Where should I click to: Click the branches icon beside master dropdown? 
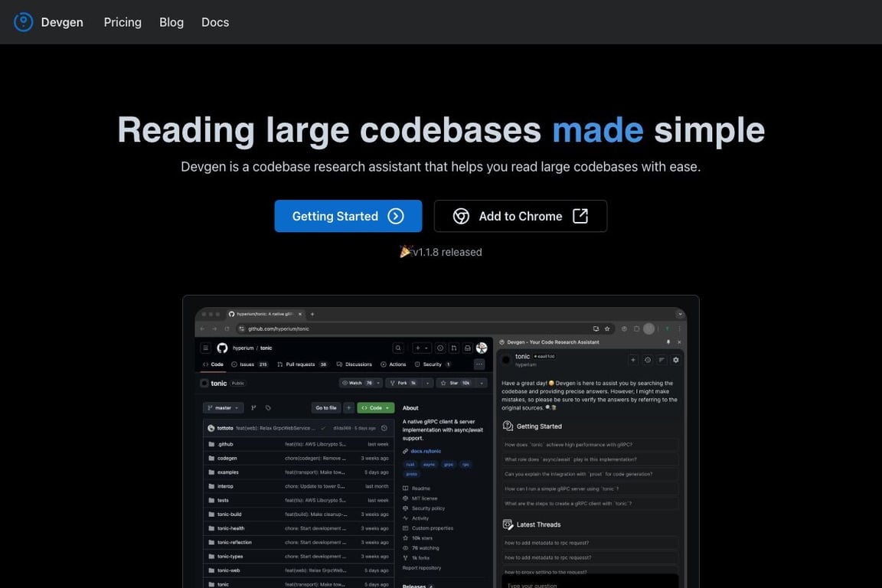[253, 408]
